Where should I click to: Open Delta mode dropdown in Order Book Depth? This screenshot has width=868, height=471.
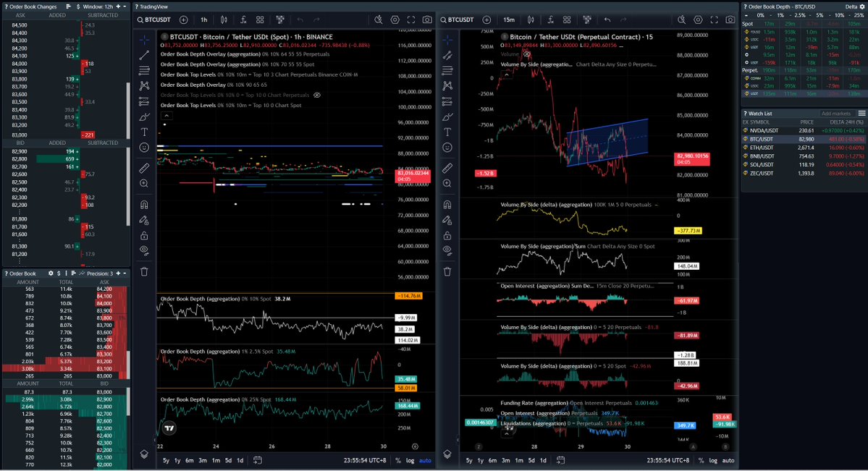tap(851, 7)
